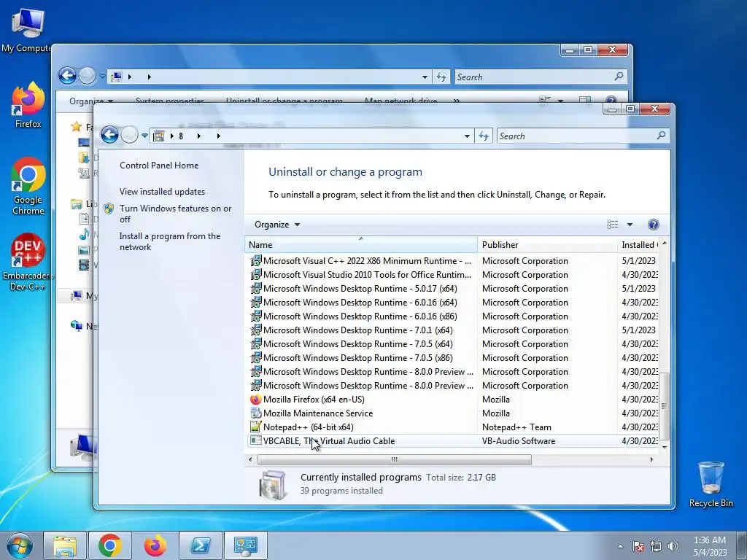Screen dimensions: 747x560
Task: Select Windows Desktop Runtime 5.0.17 (x64)
Action: click(453, 289)
